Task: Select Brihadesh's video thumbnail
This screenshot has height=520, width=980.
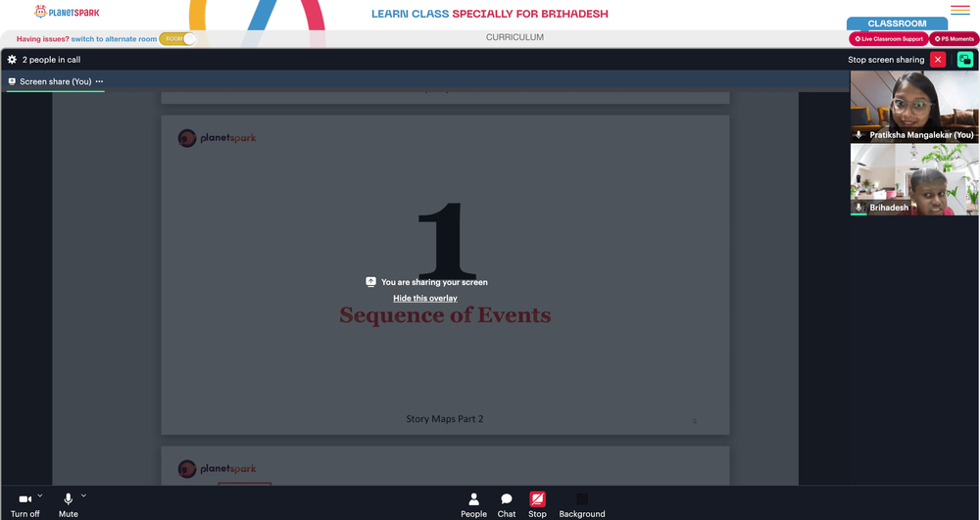Action: [914, 180]
